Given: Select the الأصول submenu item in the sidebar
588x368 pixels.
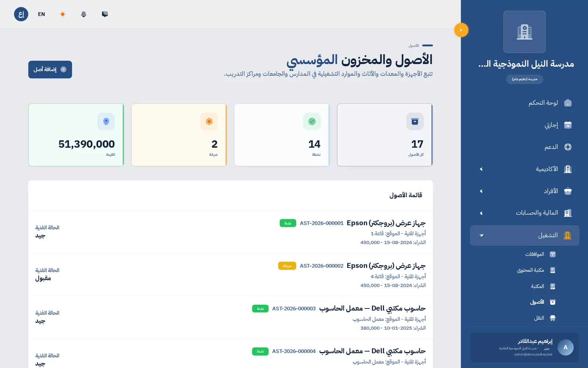Looking at the screenshot, I should tap(543, 302).
